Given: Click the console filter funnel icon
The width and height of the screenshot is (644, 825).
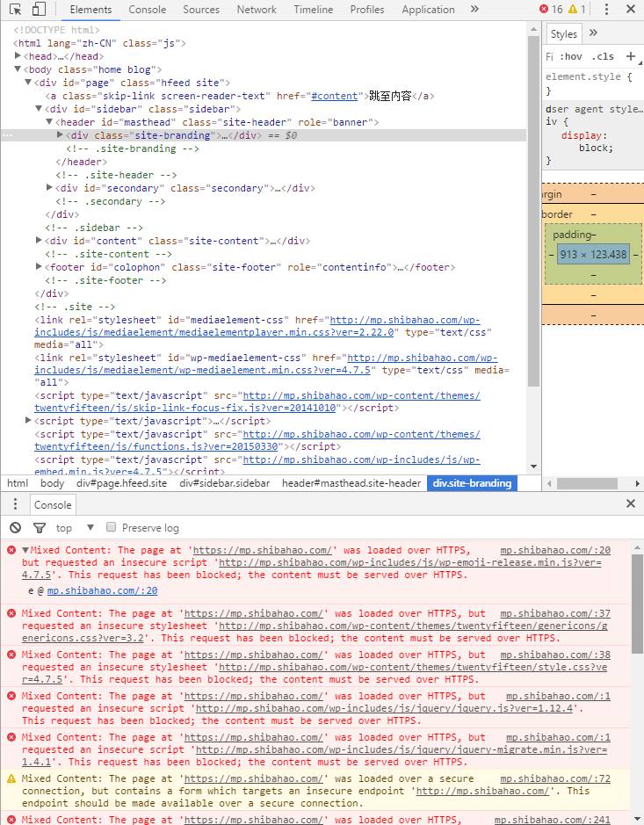Looking at the screenshot, I should click(39, 528).
